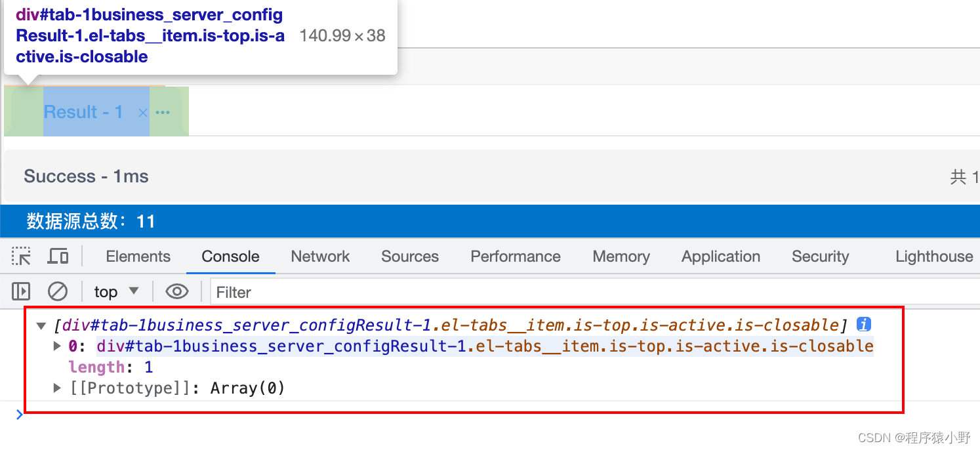
Task: Toggle the device toolbar icon
Action: 58,256
